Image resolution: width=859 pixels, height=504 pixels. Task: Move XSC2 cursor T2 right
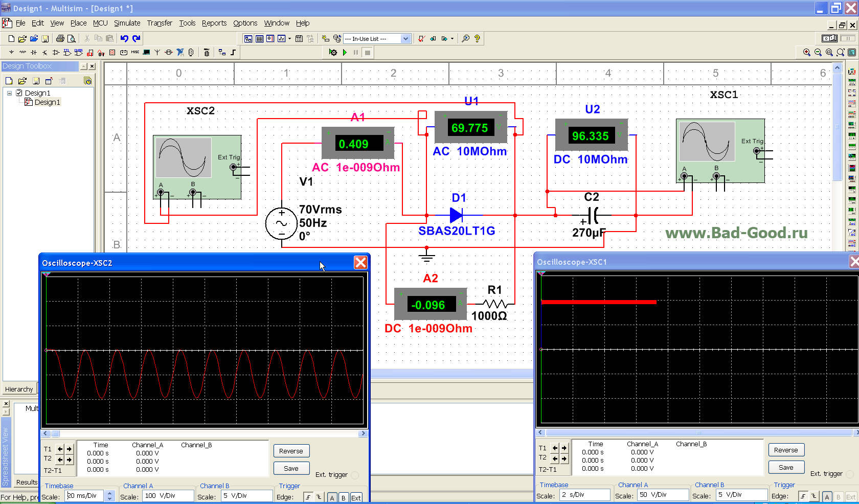pos(69,460)
